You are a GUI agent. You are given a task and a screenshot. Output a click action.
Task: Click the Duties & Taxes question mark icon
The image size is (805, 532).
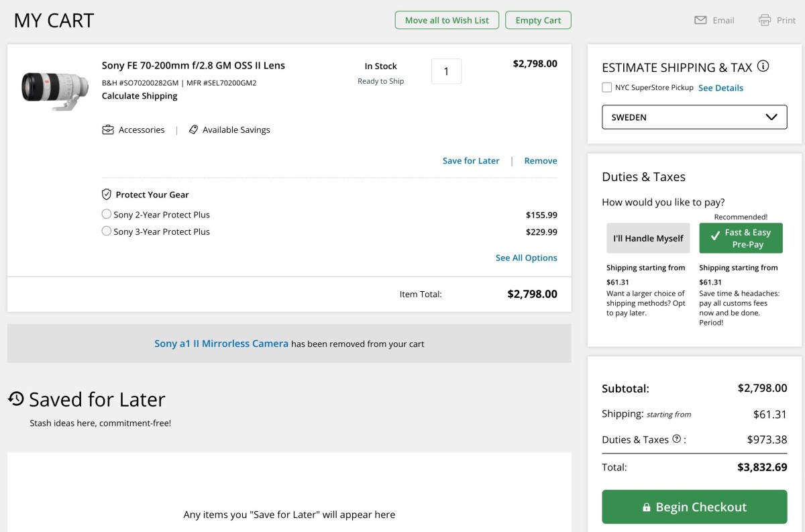coord(677,439)
